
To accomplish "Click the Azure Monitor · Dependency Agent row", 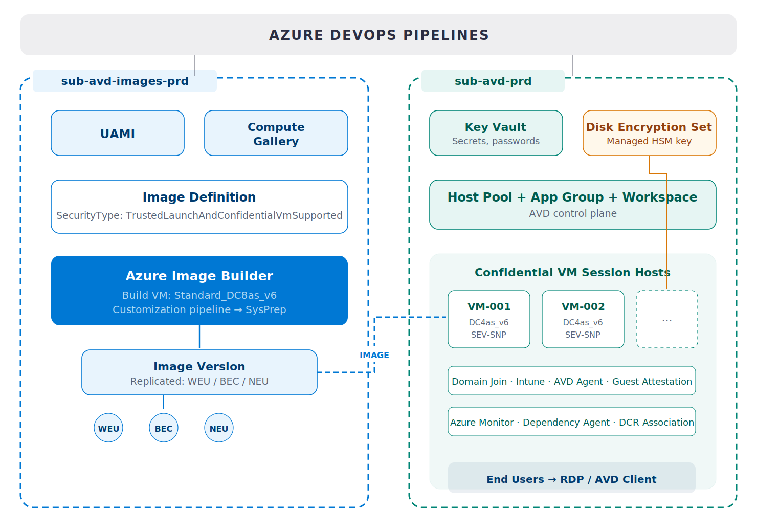I will [572, 422].
